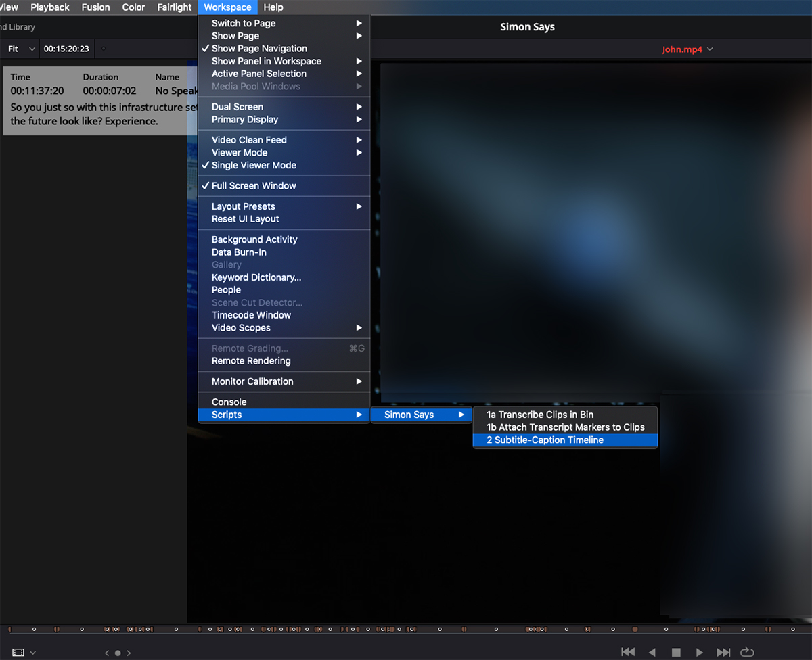Screen dimensions: 812x660
Task: Click the dot between the marker navigation arrows
Action: pyautogui.click(x=118, y=653)
